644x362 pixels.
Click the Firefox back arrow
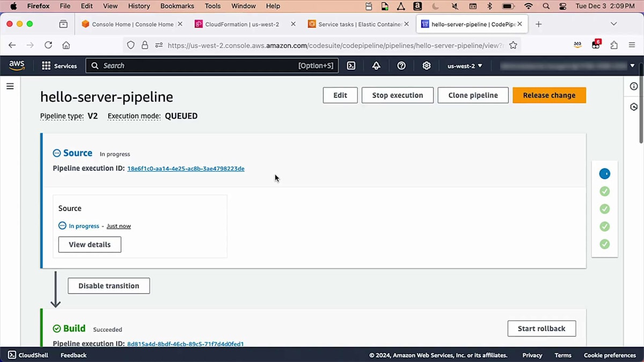point(12,45)
